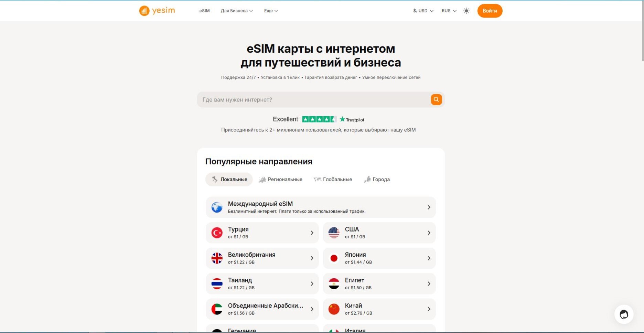
Task: Click the chevron arrow on Египет card
Action: (429, 283)
